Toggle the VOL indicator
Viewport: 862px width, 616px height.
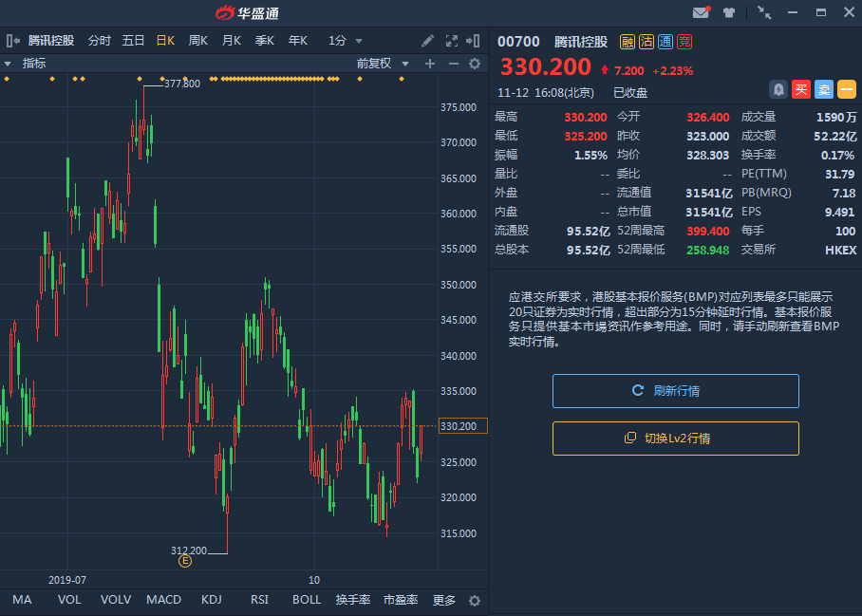[x=69, y=600]
